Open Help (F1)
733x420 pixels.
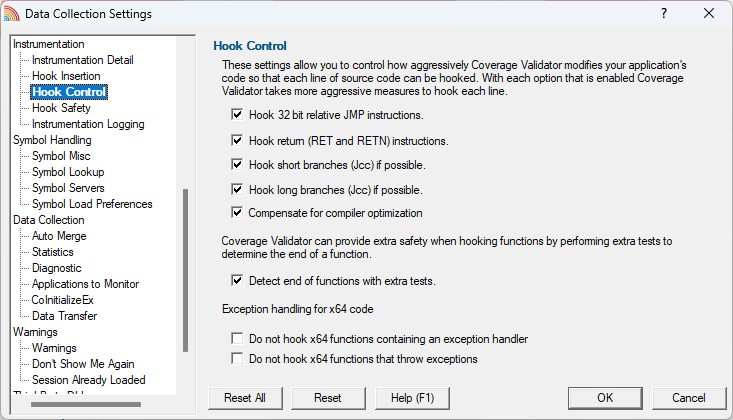pos(412,398)
